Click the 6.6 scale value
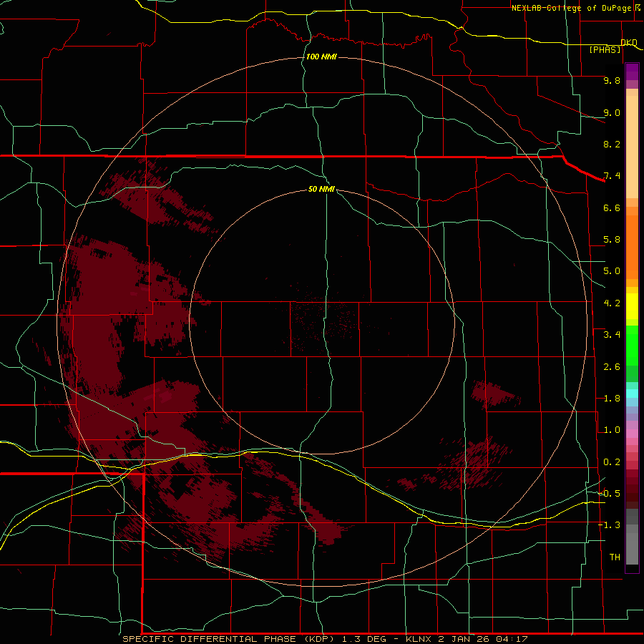This screenshot has width=644, height=644. (612, 208)
